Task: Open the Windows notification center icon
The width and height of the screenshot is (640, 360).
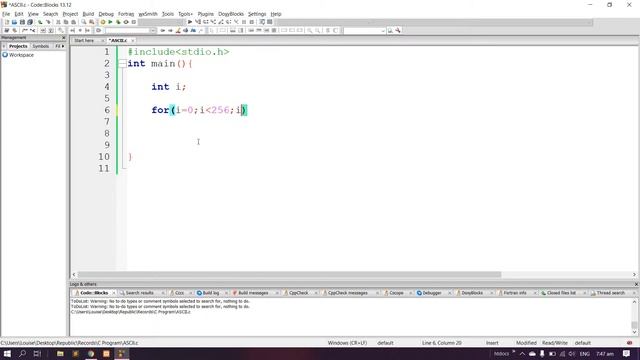Action: coord(627,353)
